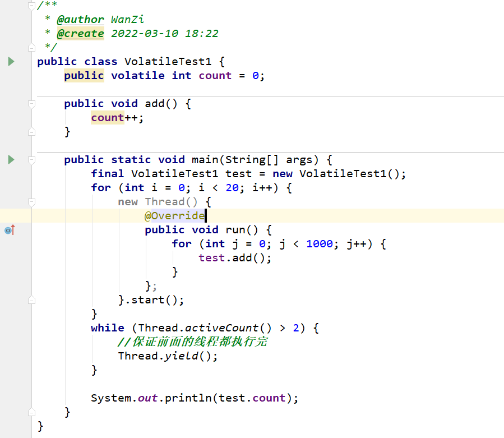Image resolution: width=504 pixels, height=438 pixels.
Task: Click the @author Javadoc tag
Action: tap(80, 20)
